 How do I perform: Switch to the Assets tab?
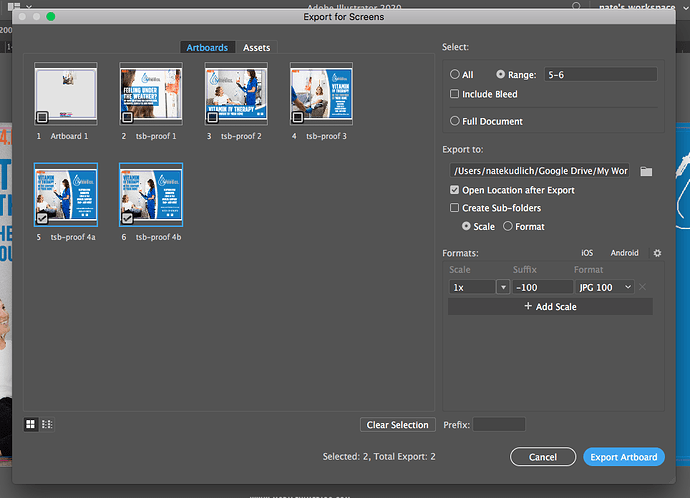tap(257, 48)
